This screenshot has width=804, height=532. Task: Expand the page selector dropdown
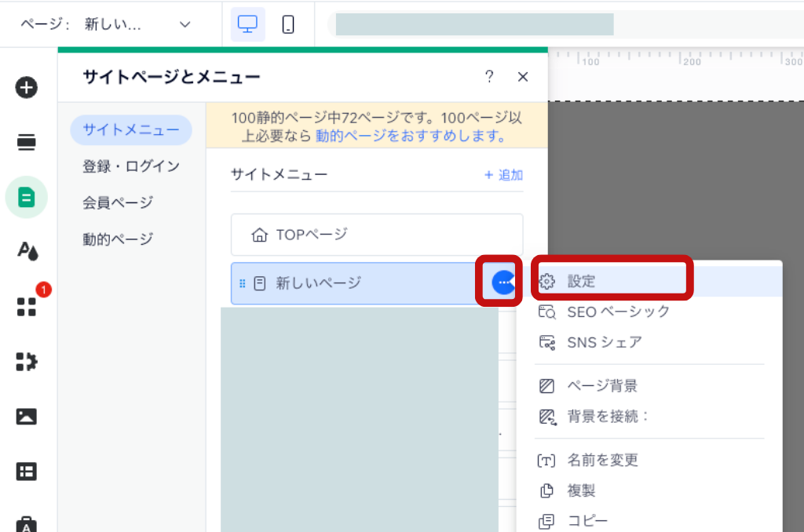[x=185, y=24]
